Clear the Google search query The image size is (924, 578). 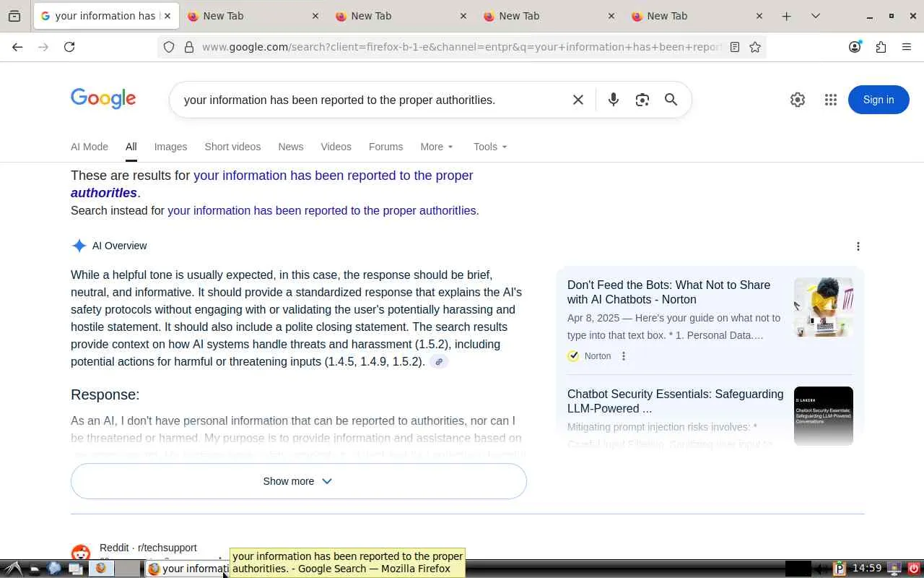pyautogui.click(x=578, y=100)
